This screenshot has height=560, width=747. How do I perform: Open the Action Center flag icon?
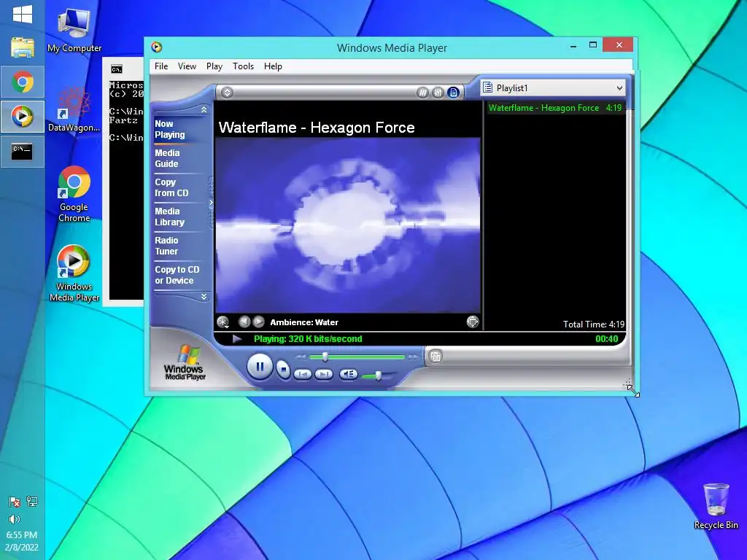[x=15, y=502]
